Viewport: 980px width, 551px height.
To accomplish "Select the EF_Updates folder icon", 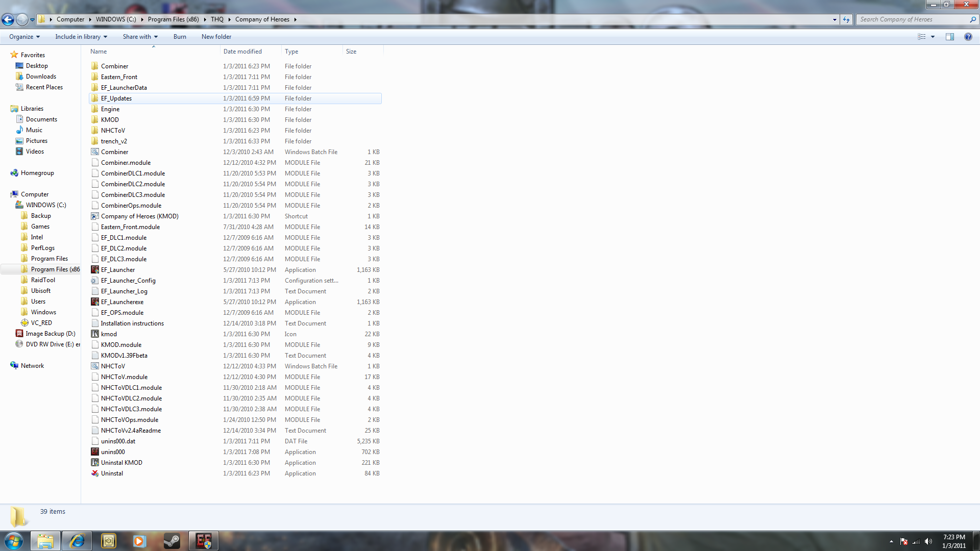I will pos(95,98).
